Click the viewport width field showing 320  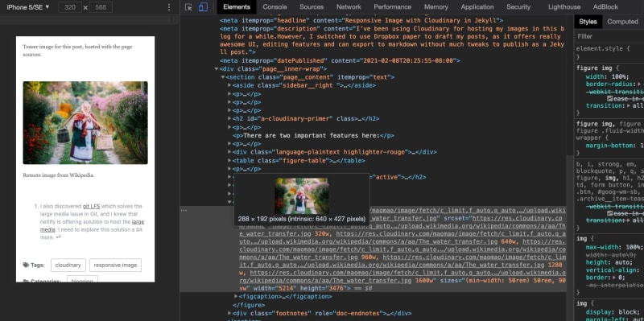71,7
